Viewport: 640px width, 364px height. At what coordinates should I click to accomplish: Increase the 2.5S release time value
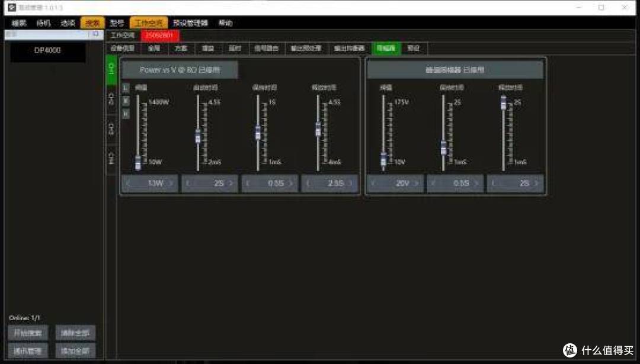[x=351, y=183]
